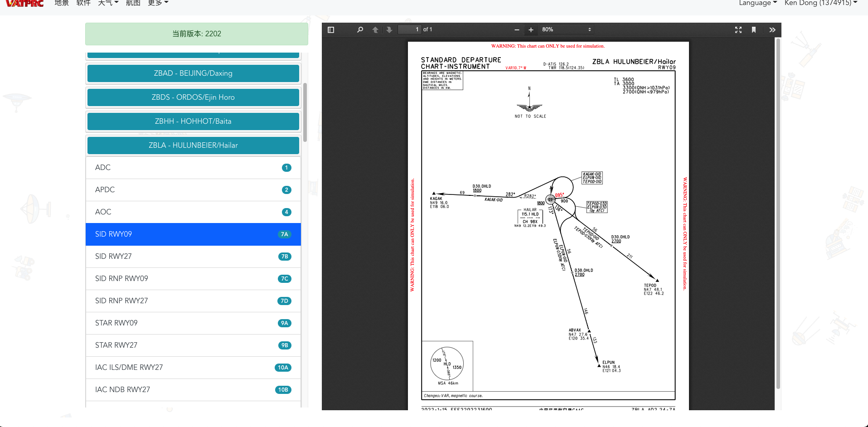Open the ADC chart entry
Viewport: 868px width, 427px height.
[193, 168]
